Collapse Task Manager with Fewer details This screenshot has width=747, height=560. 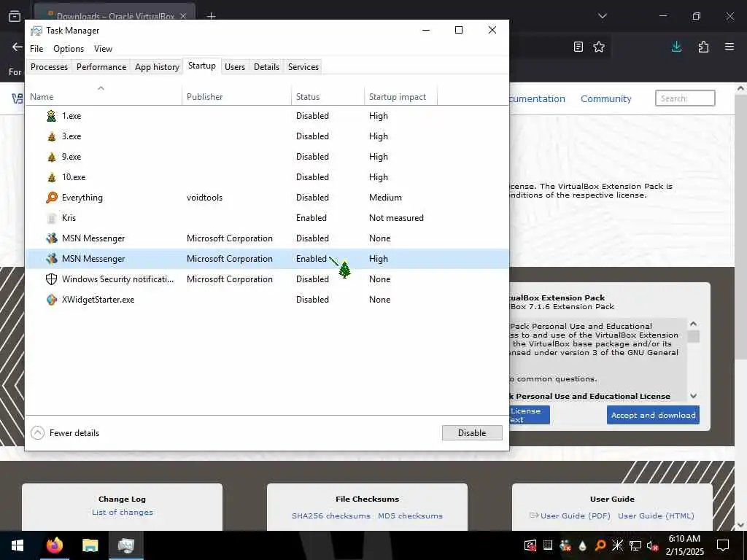point(65,433)
